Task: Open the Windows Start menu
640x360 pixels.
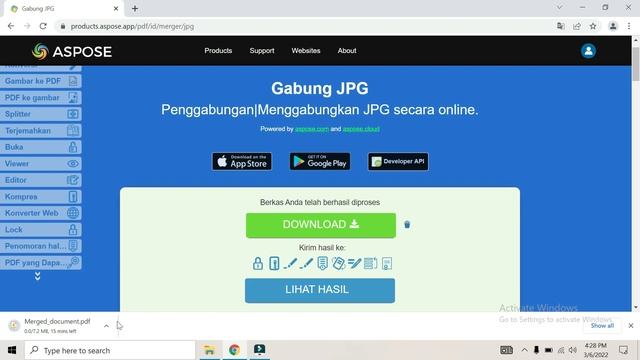Action: (x=12, y=350)
